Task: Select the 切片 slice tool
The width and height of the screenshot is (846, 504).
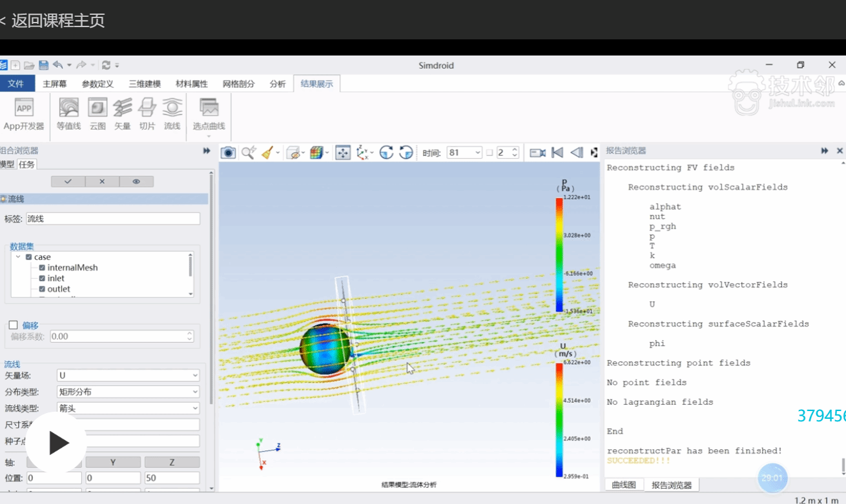Action: coord(147,114)
